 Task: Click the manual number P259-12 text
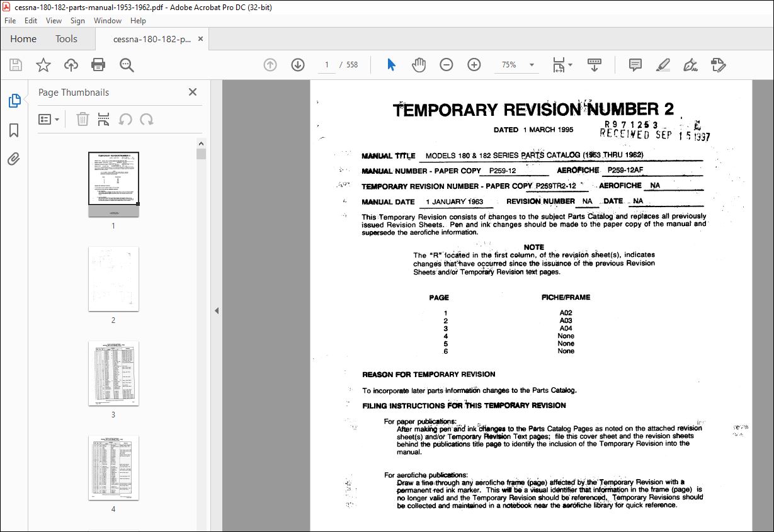click(x=502, y=171)
